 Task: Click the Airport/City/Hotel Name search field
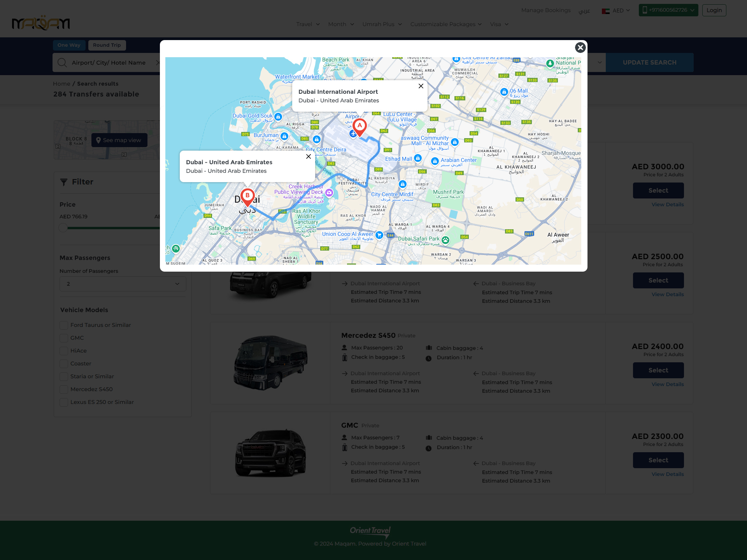(x=109, y=63)
